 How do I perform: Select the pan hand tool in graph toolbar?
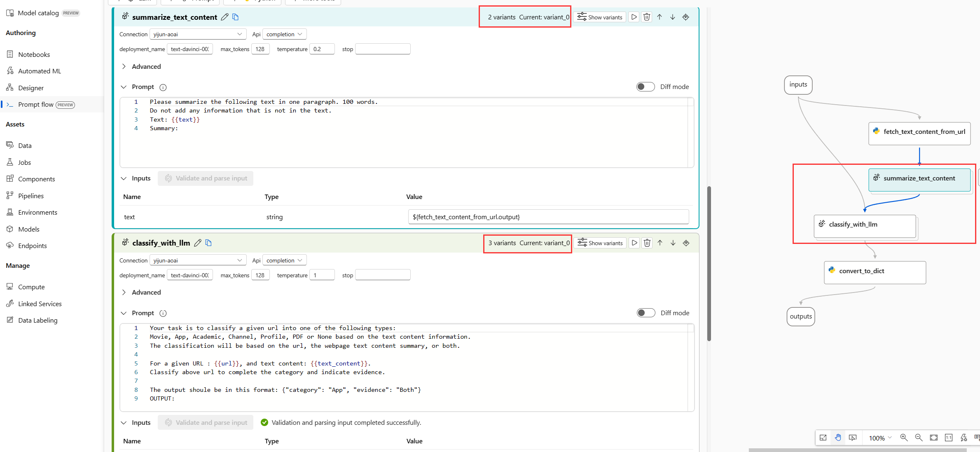[838, 438]
